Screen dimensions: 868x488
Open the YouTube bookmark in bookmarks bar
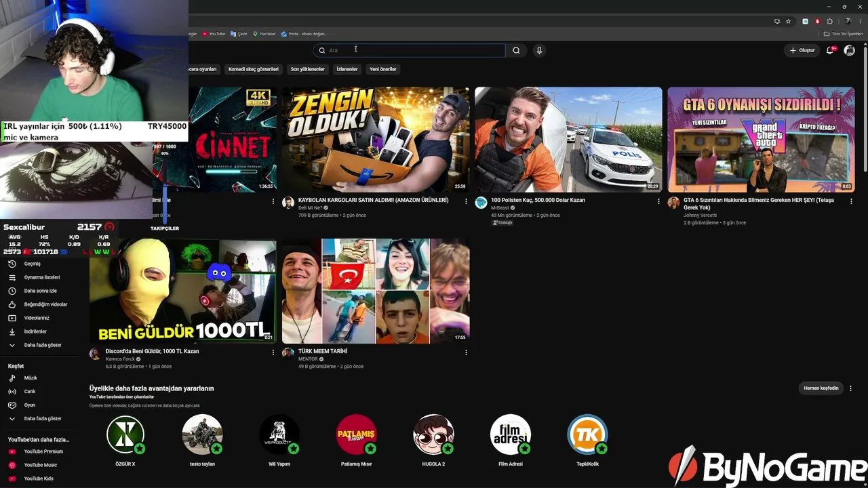(214, 34)
